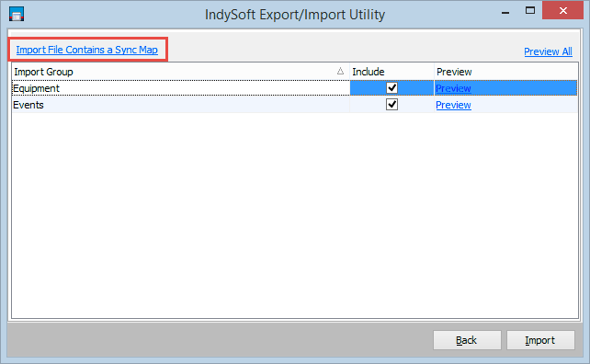Go back with the Back button
This screenshot has height=364, width=590.
(467, 340)
